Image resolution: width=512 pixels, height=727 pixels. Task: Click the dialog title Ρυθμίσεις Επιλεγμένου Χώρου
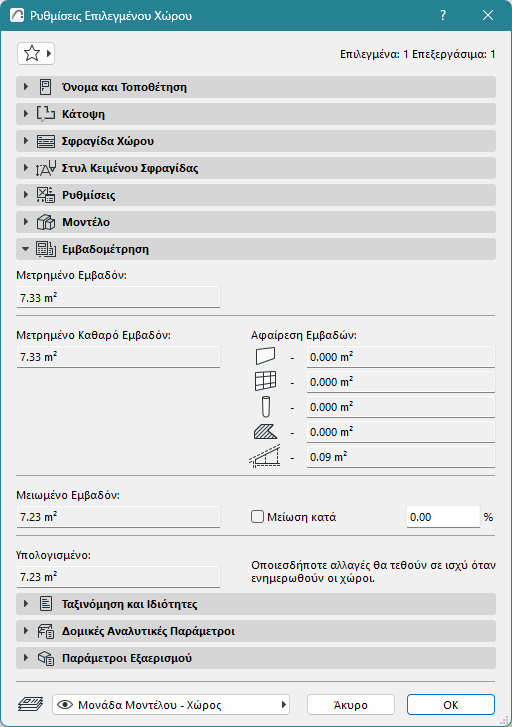(111, 16)
